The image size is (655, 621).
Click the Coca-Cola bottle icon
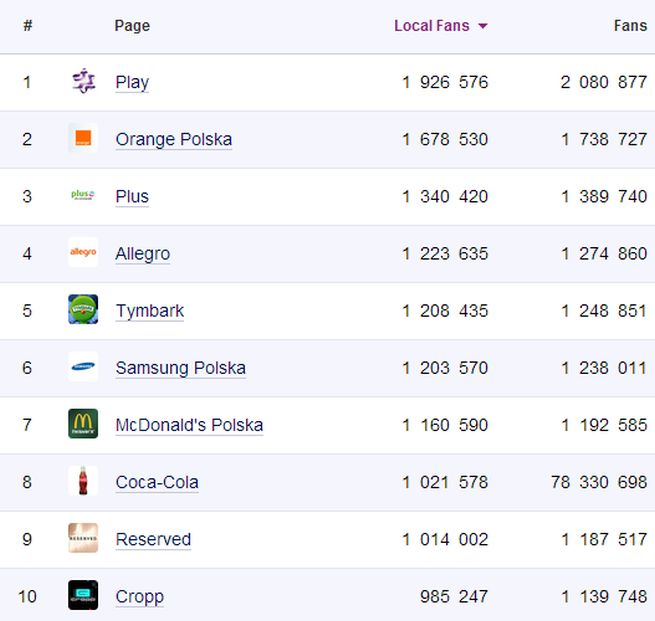[83, 481]
